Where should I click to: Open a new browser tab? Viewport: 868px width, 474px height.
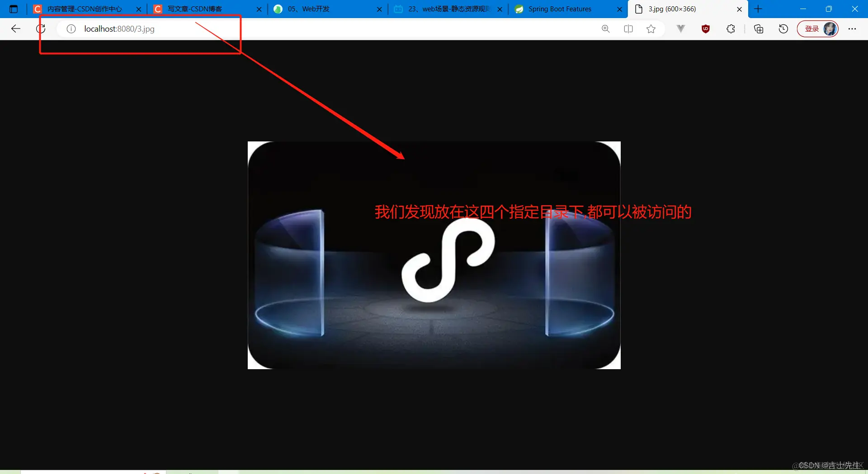pos(758,9)
